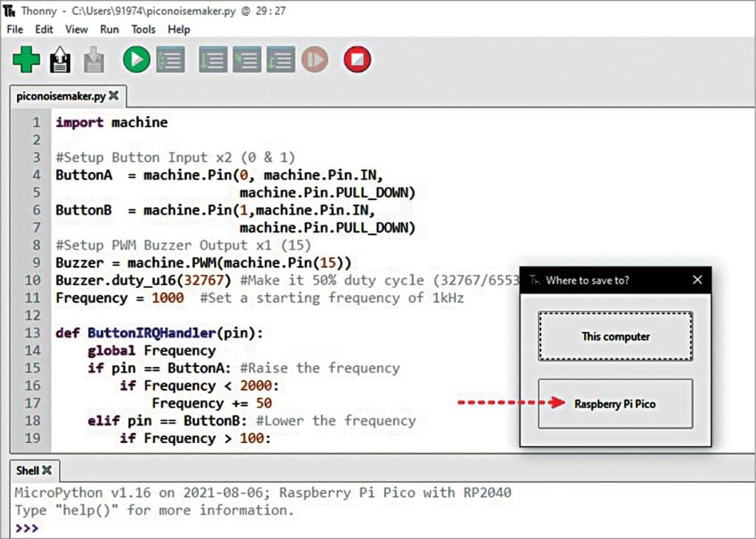The width and height of the screenshot is (756, 539).
Task: Click the Step over toolbar icon
Action: pyautogui.click(x=213, y=59)
